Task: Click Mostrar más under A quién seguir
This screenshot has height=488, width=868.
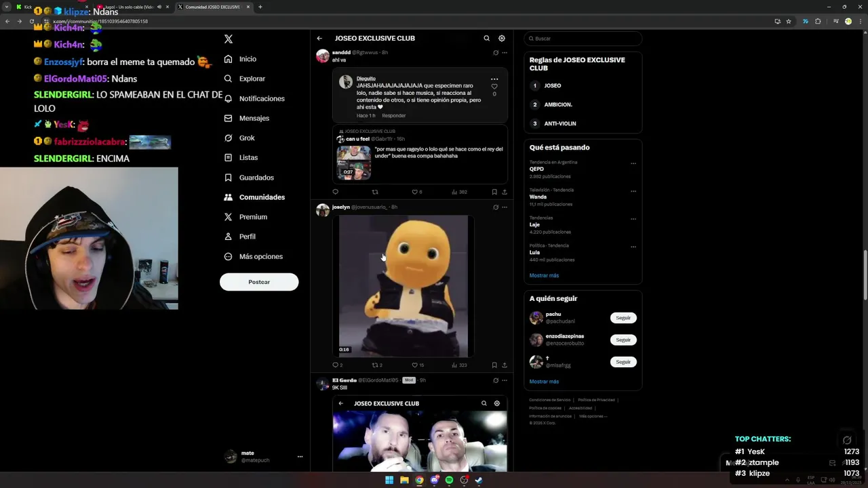Action: tap(544, 382)
